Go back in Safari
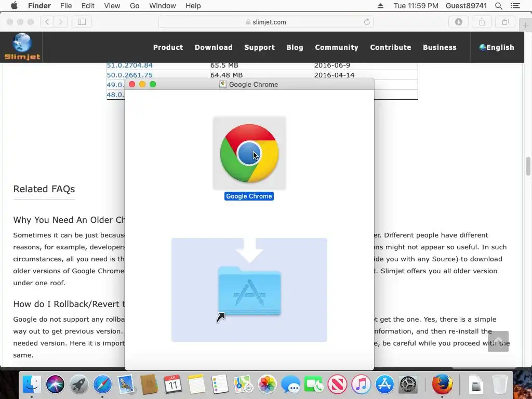Viewport: 532px width, 399px height. coord(47,22)
